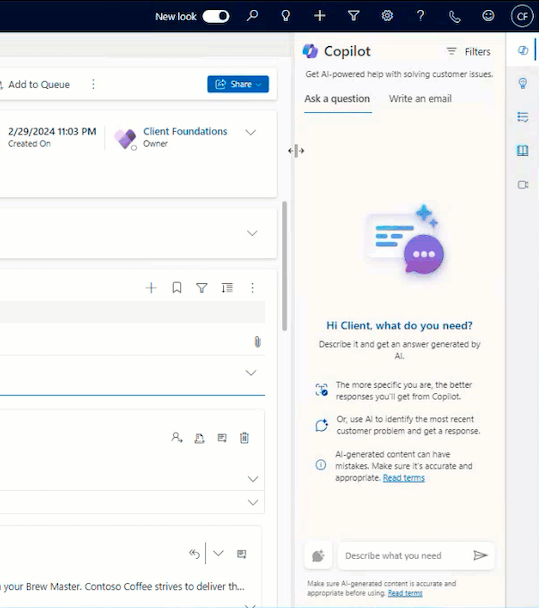Open more commands vertical ellipsis beside Add to Queue
Image resolution: width=539 pixels, height=608 pixels.
coord(93,84)
